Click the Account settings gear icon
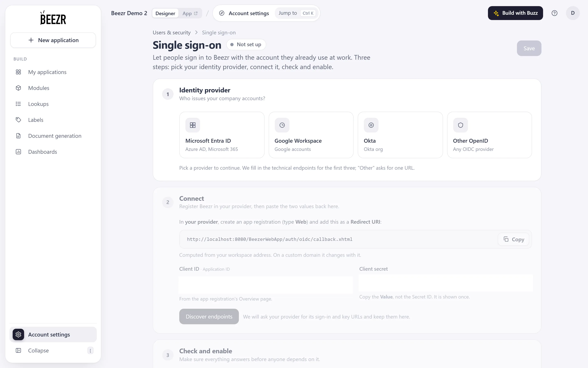Screen dimensions: 588x368 tap(18, 334)
